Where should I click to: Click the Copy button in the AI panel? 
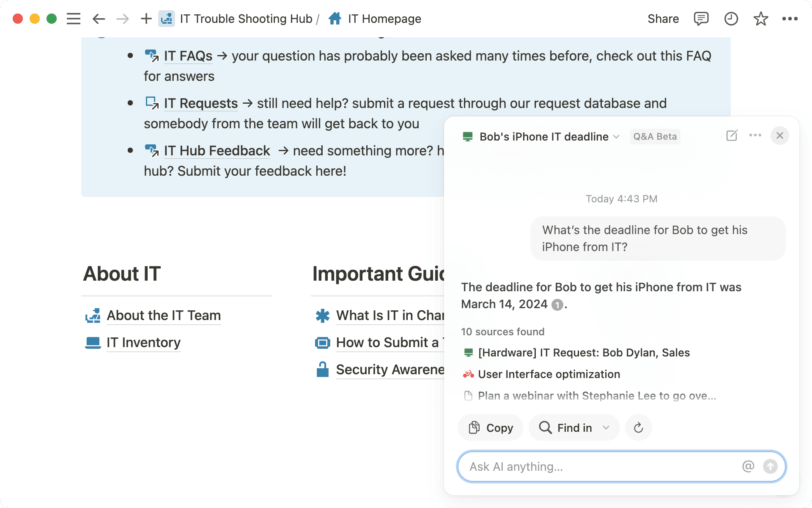click(x=490, y=428)
